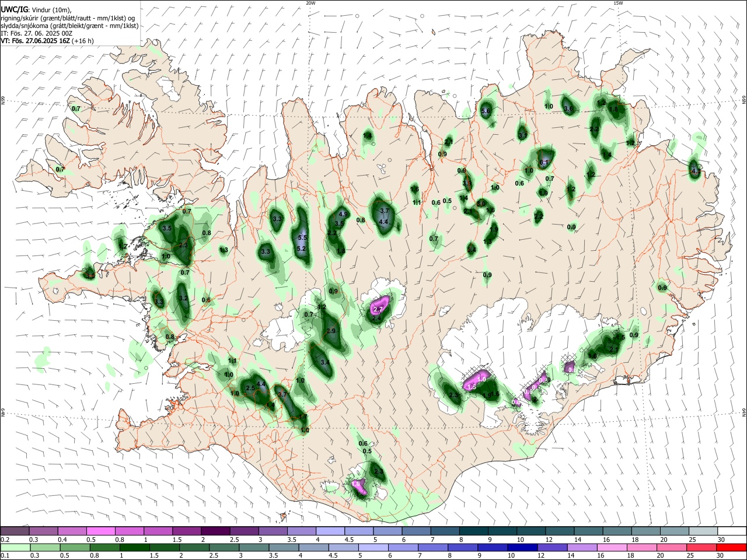
Task: Select the 6.1 precipitation value in the northeast
Action: 544,162
